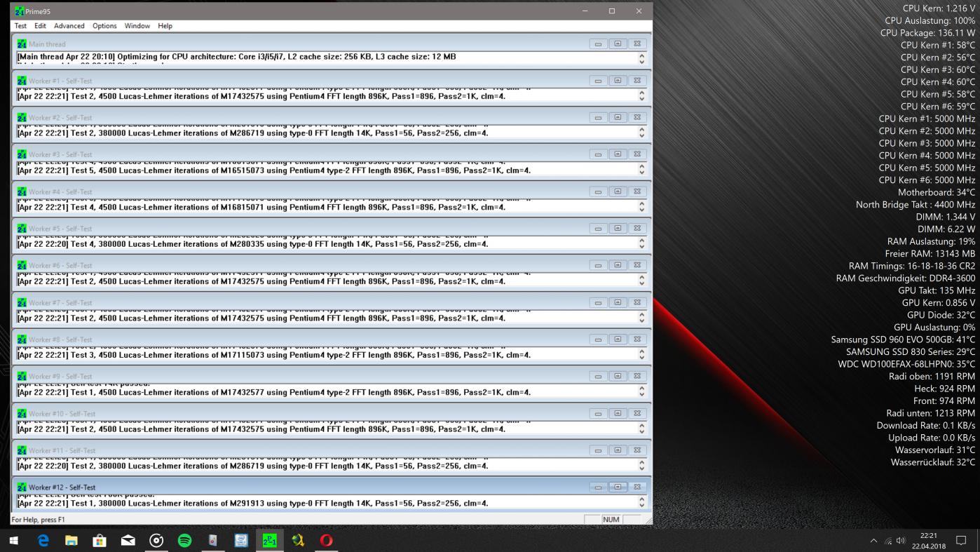Click the Wi-Fi network tray icon
The height and width of the screenshot is (552, 980).
tap(887, 541)
